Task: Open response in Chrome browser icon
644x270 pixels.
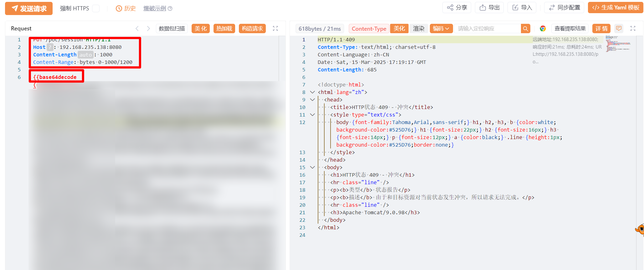Action: click(543, 29)
